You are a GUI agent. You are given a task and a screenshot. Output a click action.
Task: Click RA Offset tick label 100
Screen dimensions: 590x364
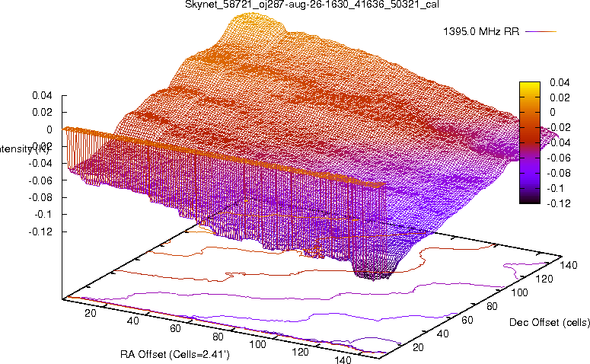pos(257,344)
